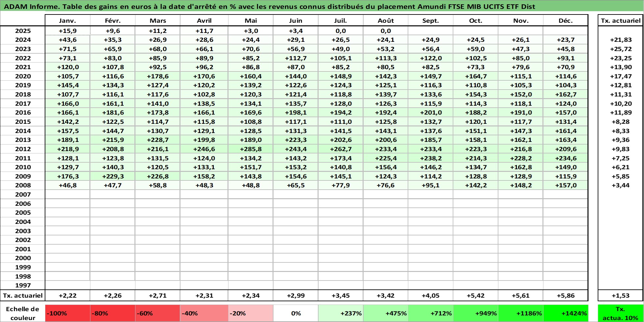Select the Août column header
This screenshot has height=322, width=644.
pyautogui.click(x=386, y=20)
